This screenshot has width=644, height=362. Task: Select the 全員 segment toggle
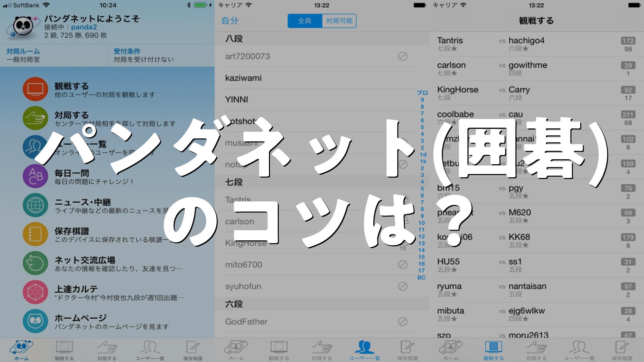tap(305, 21)
